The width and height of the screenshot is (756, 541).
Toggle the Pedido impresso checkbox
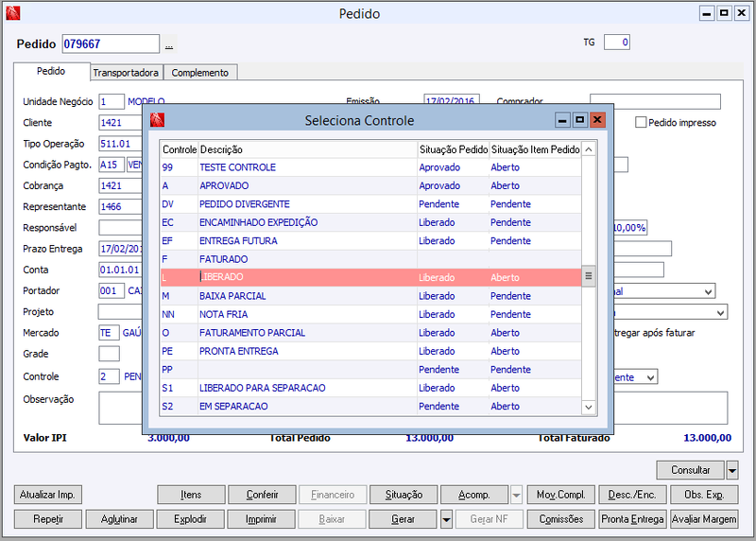[641, 123]
